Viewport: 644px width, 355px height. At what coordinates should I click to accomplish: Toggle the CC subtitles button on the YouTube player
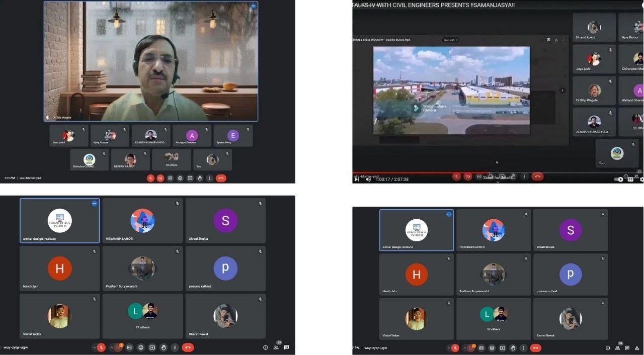point(630,179)
